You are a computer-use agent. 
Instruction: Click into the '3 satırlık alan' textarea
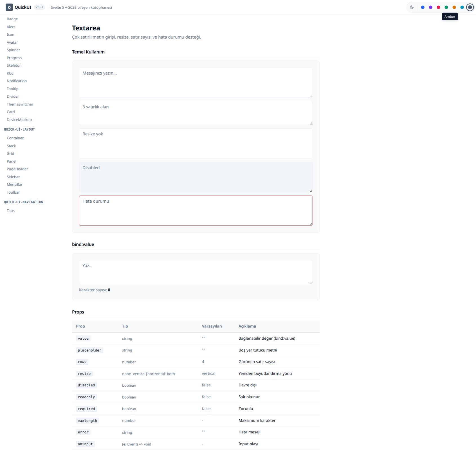[x=196, y=113]
